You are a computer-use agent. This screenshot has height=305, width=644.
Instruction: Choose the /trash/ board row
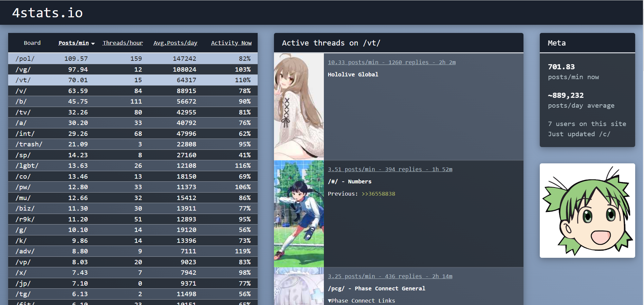point(133,144)
